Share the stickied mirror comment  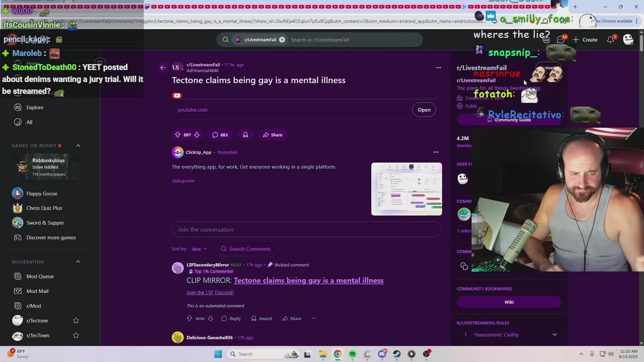tap(291, 318)
